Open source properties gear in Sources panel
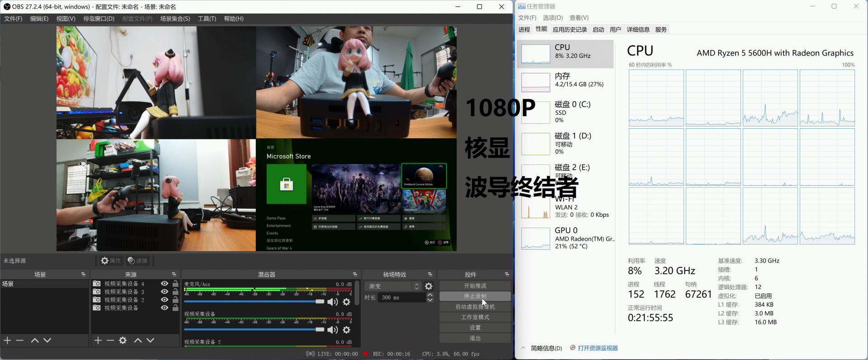Image resolution: width=868 pixels, height=360 pixels. 123,340
